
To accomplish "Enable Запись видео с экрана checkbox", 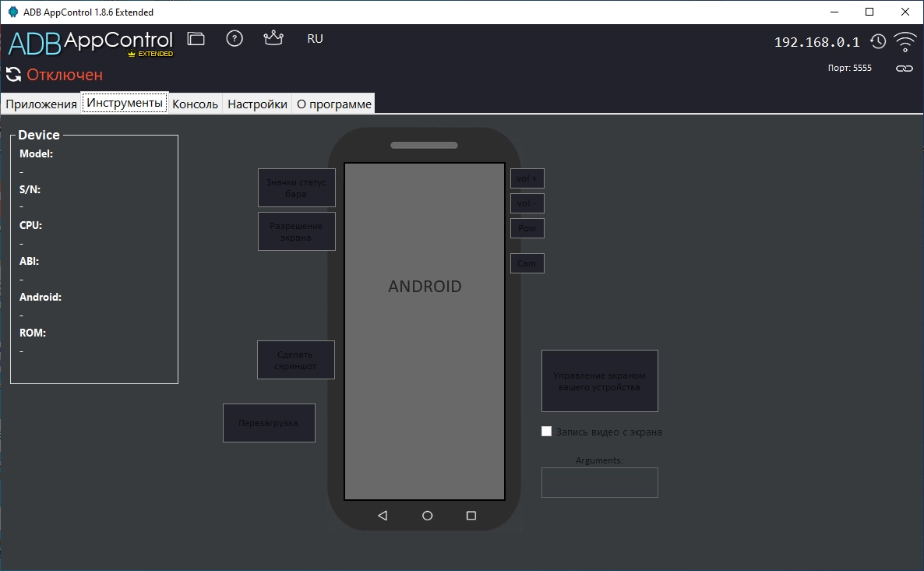I will tap(547, 432).
